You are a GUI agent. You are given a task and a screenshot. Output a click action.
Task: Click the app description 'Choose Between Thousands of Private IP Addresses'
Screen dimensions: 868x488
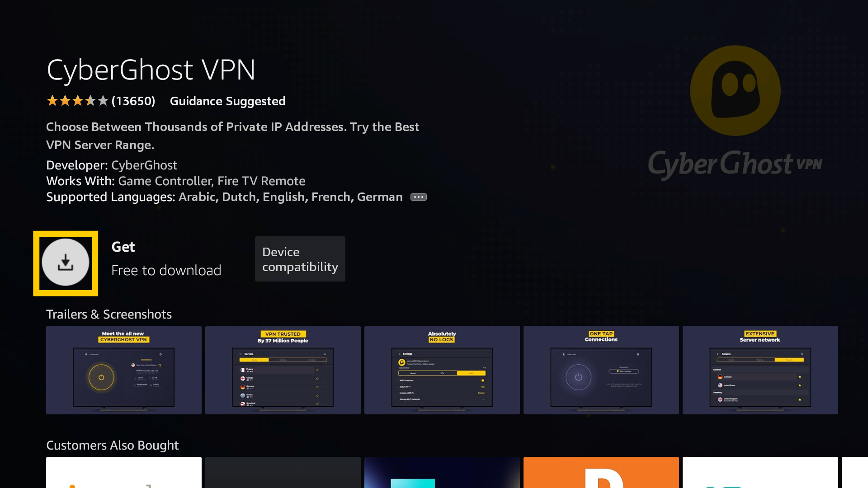233,136
